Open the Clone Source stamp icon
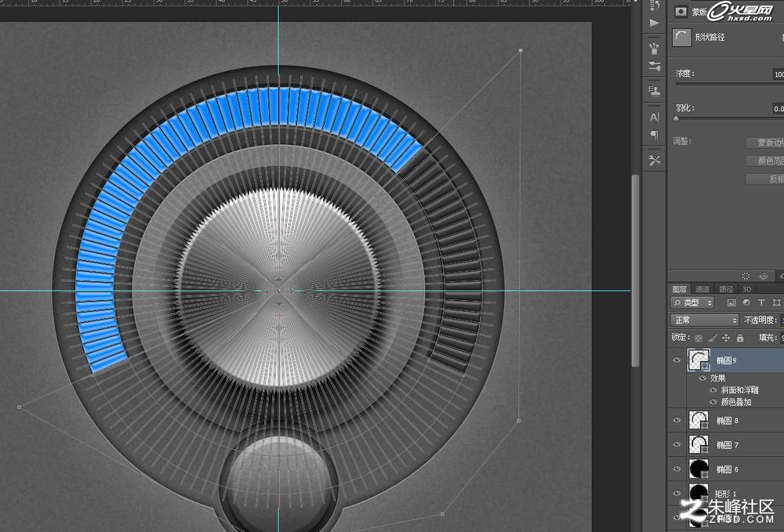This screenshot has height=532, width=784. (x=655, y=91)
